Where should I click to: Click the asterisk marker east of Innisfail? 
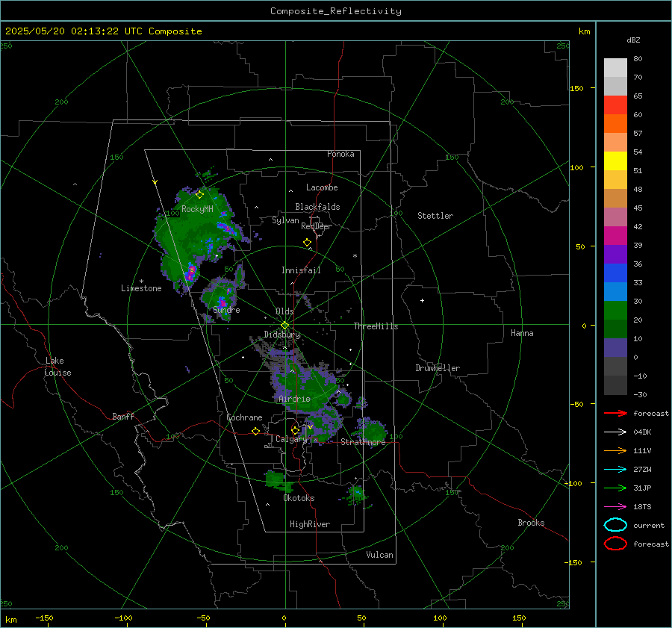point(355,256)
